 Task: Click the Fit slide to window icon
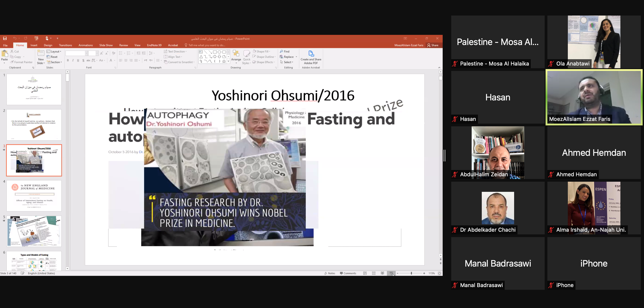pos(440,273)
